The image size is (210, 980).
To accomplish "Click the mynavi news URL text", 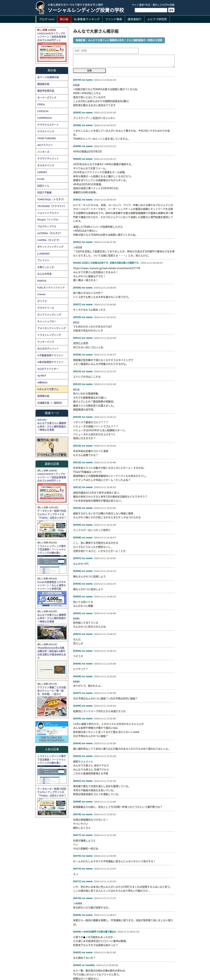I will (106, 268).
